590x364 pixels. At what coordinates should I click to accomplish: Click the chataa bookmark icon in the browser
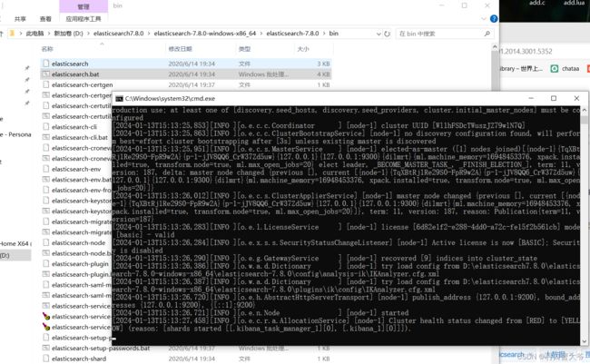(555, 68)
